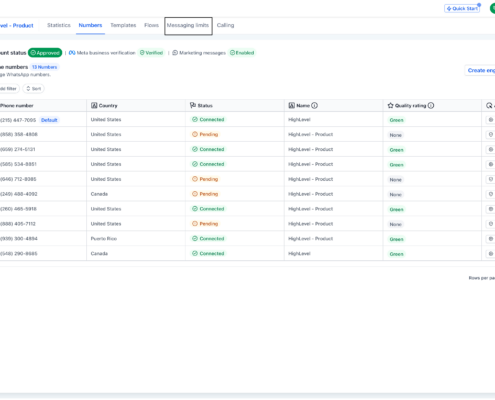Click the Meta business verification icon
Screen dimensions: 495x400
pos(72,53)
